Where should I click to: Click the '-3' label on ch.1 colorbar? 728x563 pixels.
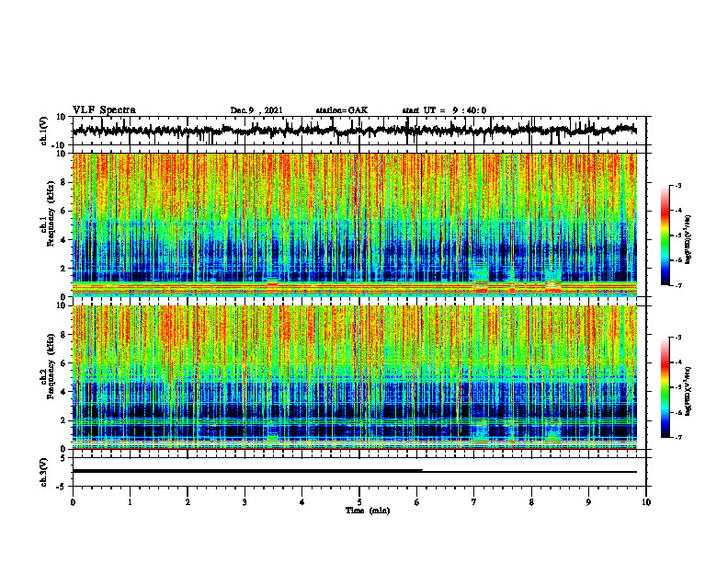click(x=677, y=185)
